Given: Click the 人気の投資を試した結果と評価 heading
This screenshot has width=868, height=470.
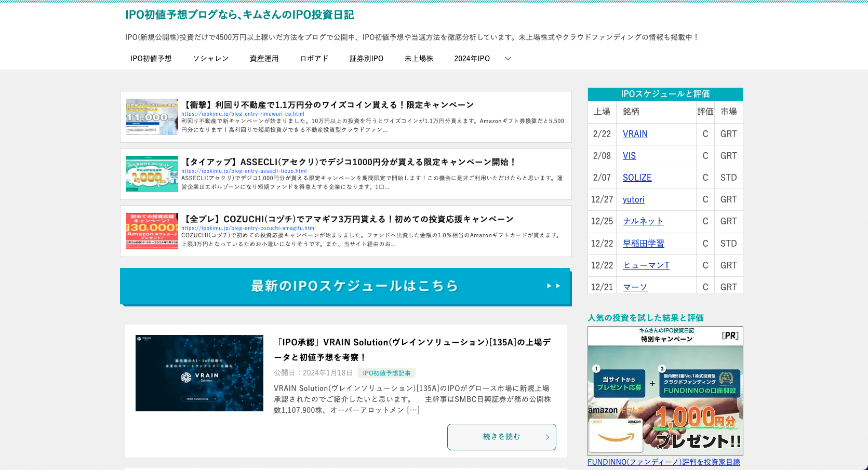Looking at the screenshot, I should click(646, 318).
